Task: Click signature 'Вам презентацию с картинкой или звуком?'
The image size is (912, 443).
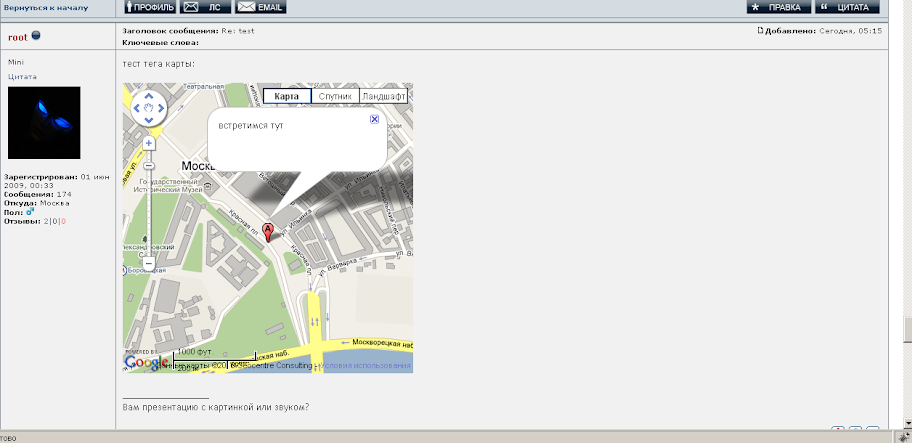Action: 216,407
